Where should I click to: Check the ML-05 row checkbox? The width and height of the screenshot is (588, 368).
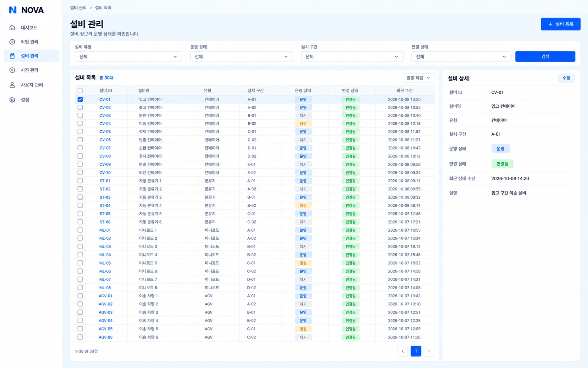[x=80, y=263]
